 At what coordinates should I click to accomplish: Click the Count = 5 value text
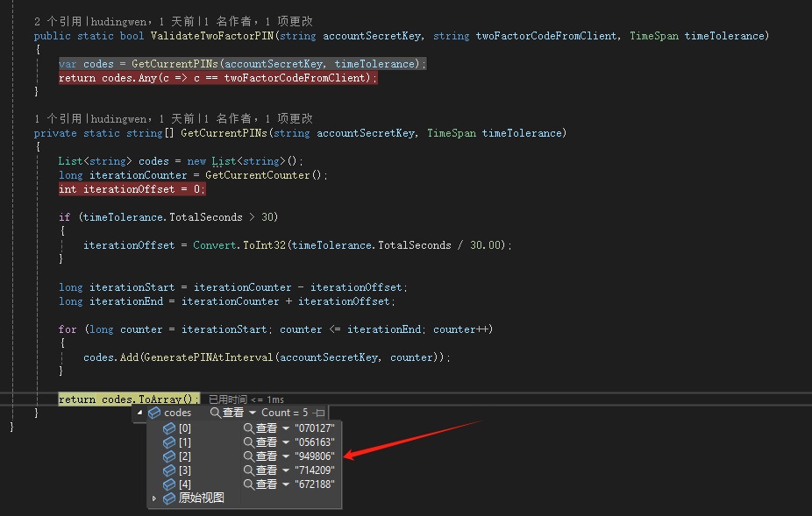pyautogui.click(x=284, y=413)
